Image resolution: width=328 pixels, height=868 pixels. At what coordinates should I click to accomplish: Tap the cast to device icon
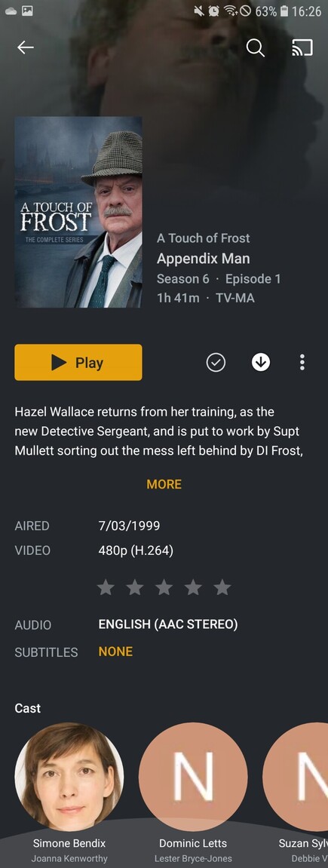click(x=302, y=48)
